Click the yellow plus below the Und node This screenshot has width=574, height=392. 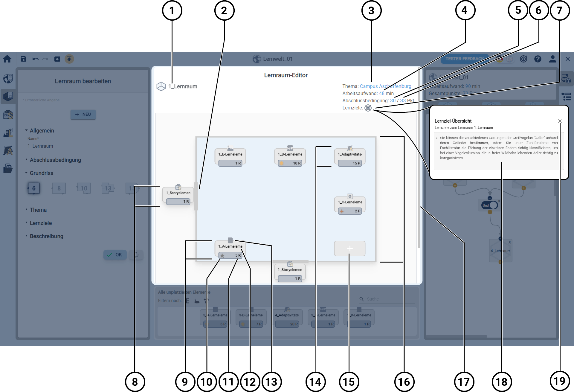[490, 212]
